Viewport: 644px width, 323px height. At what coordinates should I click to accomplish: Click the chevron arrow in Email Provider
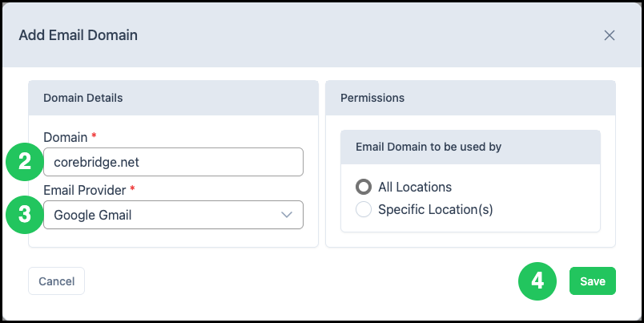pyautogui.click(x=286, y=215)
